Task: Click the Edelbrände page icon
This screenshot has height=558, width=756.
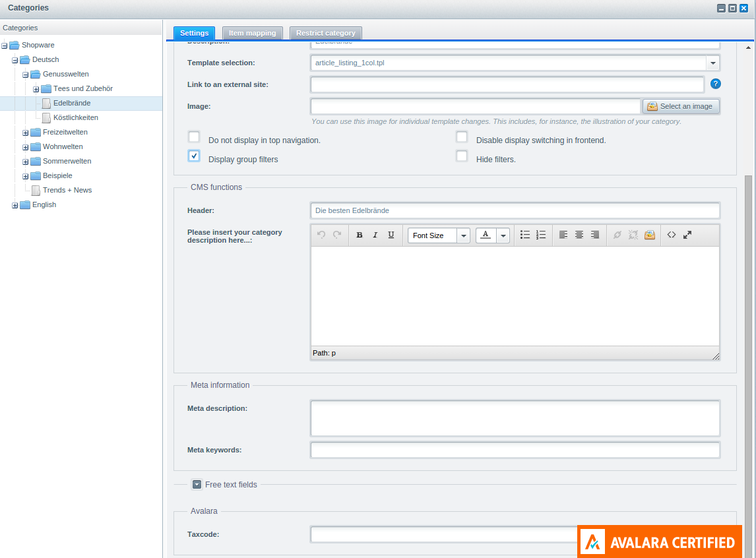Action: click(46, 103)
